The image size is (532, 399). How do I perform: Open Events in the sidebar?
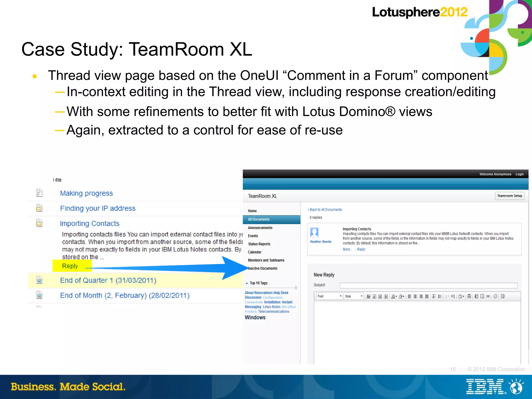[x=253, y=236]
